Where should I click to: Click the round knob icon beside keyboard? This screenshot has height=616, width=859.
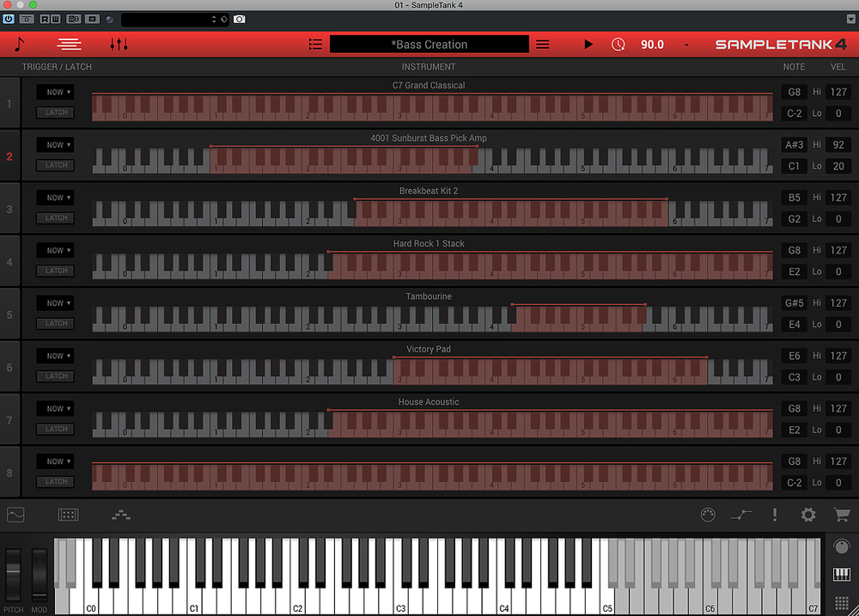(842, 546)
